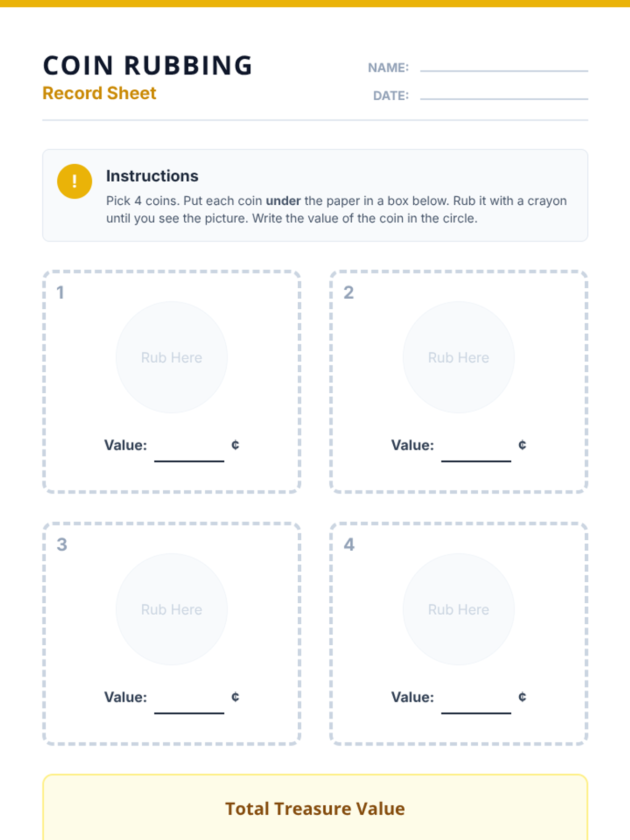Click the yellow exclamation mark icon
Viewport: 630px width, 840px height.
click(x=75, y=182)
